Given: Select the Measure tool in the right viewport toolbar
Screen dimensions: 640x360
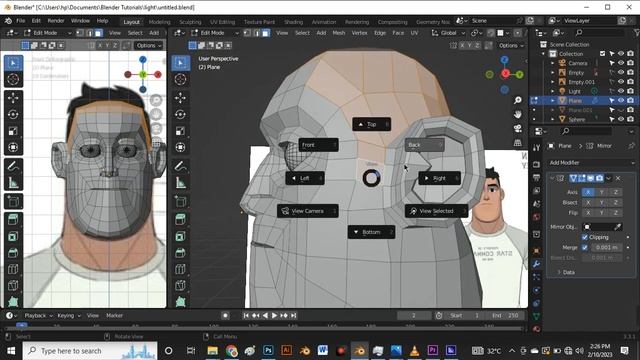Looking at the screenshot, I should pos(180,183).
